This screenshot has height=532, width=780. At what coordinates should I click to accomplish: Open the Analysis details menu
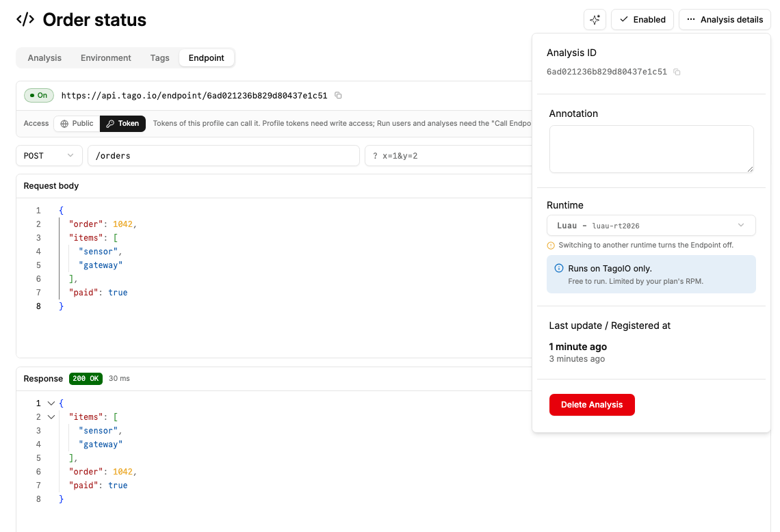(725, 19)
